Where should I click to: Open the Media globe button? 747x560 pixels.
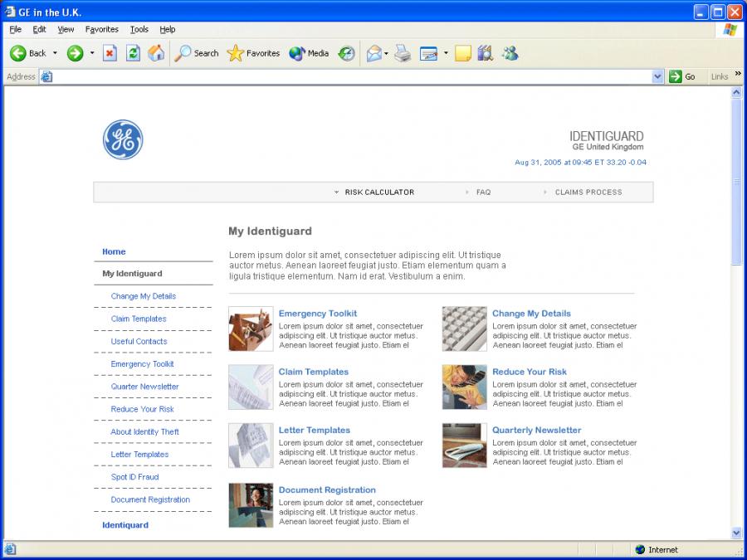click(309, 53)
